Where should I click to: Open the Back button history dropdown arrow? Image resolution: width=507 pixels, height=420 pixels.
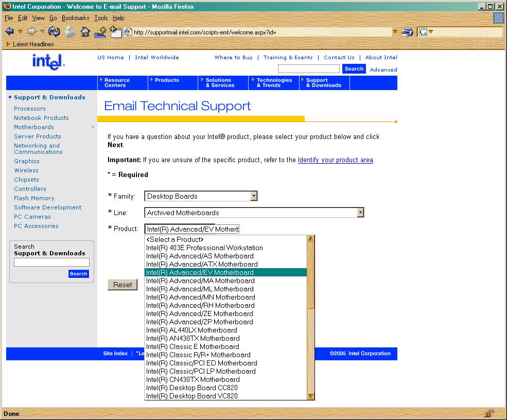[x=21, y=32]
